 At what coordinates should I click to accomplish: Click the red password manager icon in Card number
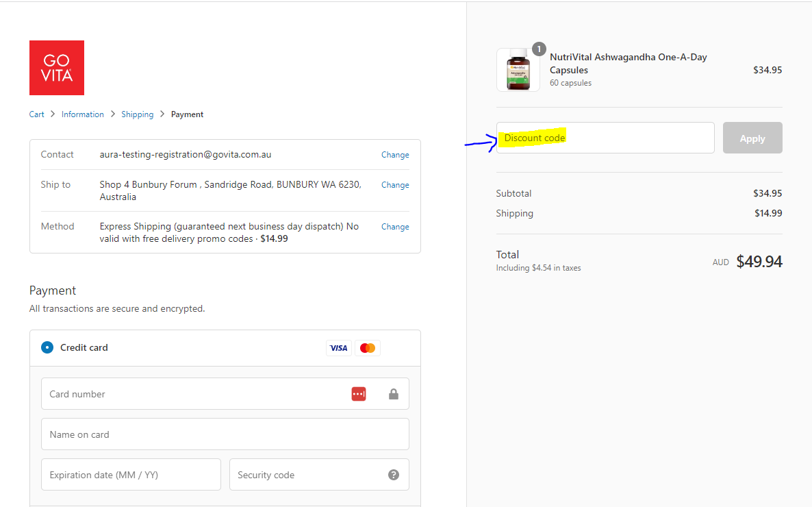pos(359,394)
